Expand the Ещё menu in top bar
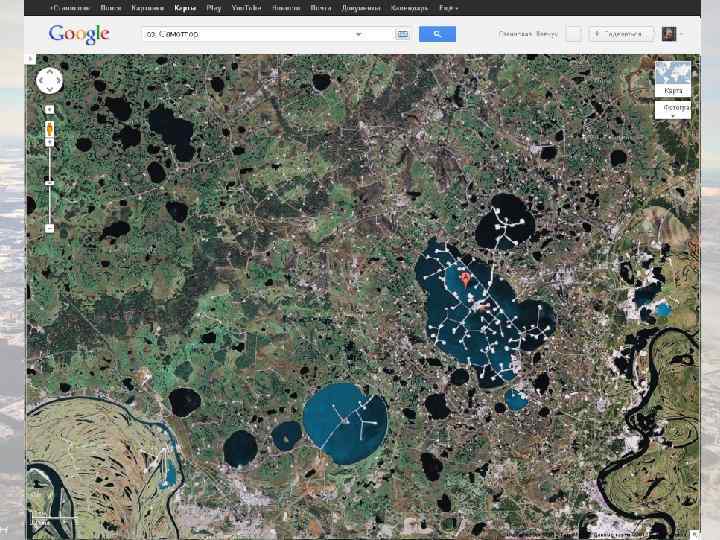The height and width of the screenshot is (540, 720). tap(448, 8)
